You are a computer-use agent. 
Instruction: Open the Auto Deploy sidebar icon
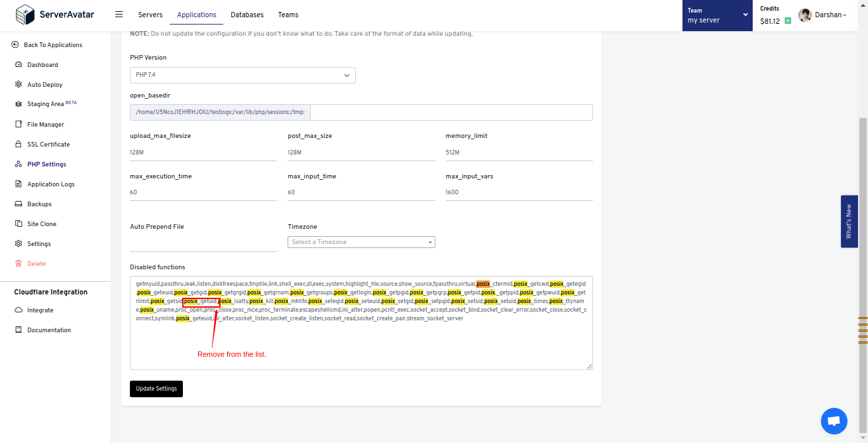point(19,84)
